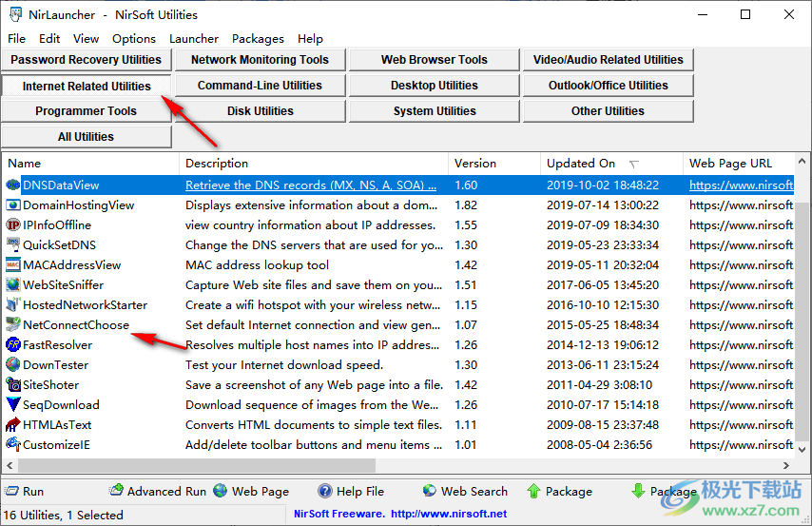This screenshot has width=812, height=526.
Task: Click the green up-arrow Package icon
Action: coord(534,491)
